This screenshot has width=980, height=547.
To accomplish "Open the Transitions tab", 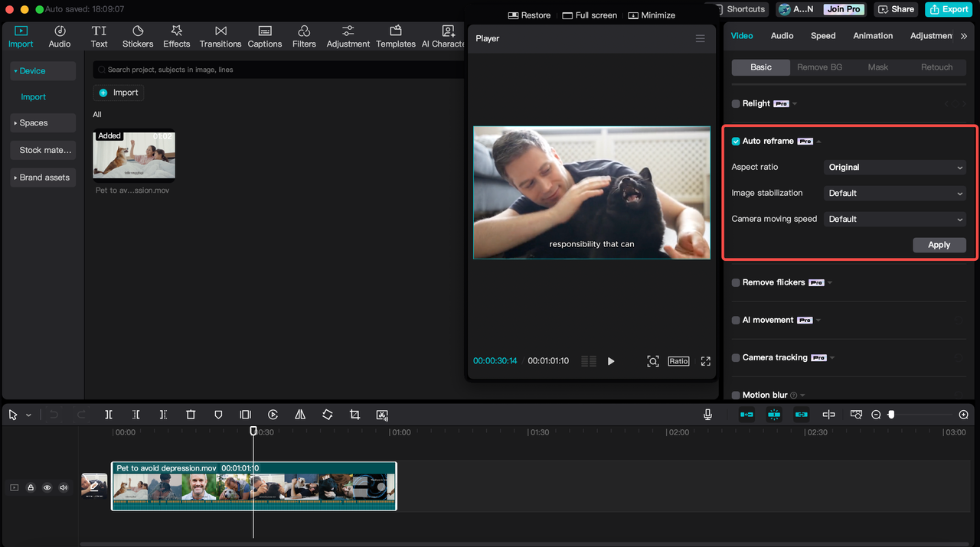I will (x=220, y=36).
